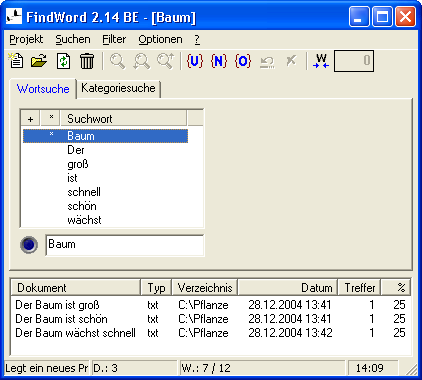Click the 'W.: 7 / 12' status entry

point(262,368)
